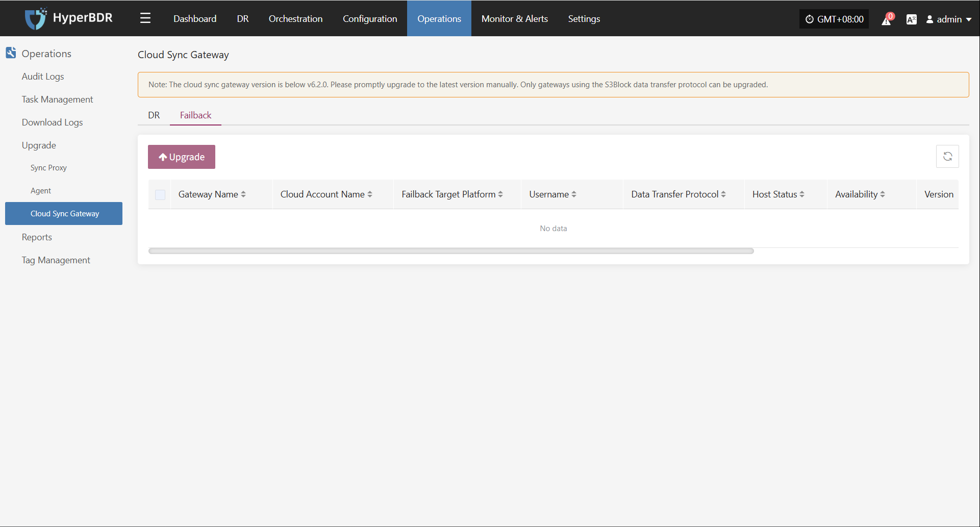Viewport: 980px width, 527px height.
Task: Sort by Username arrows
Action: tap(574, 194)
